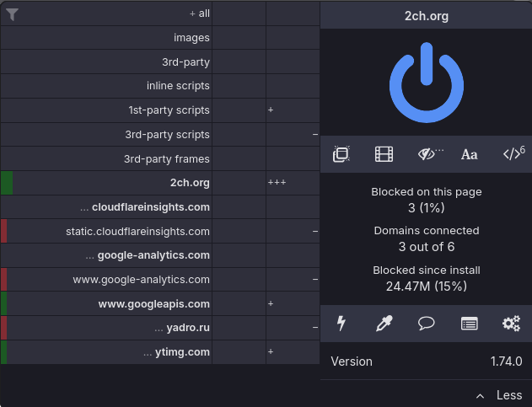Toggle remote fonts Aa icon
The image size is (532, 407).
(x=470, y=155)
